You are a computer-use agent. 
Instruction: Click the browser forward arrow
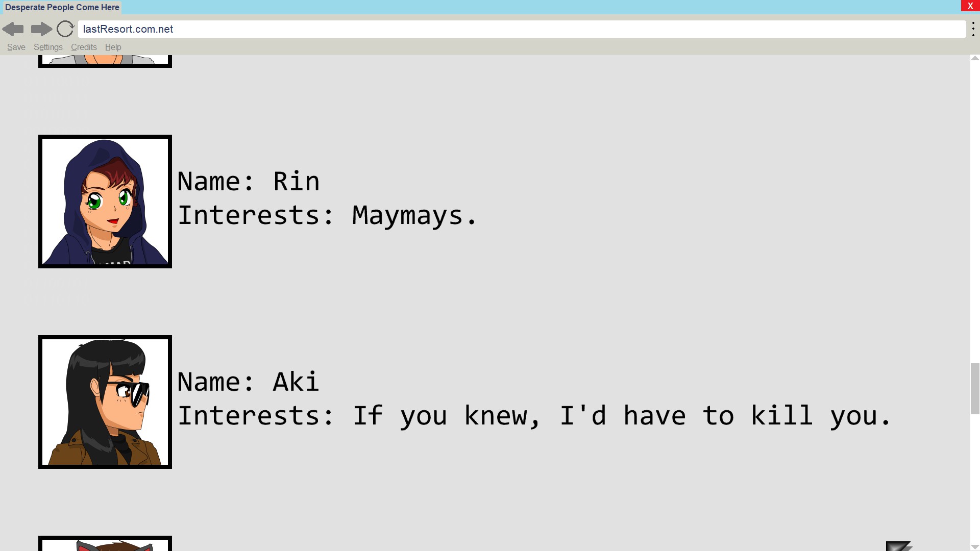coord(41,29)
